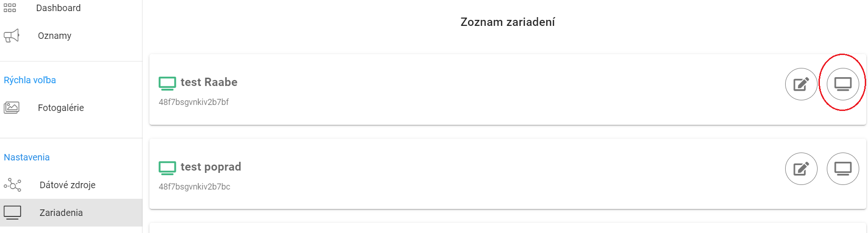Click the Dashboard grid icon

point(10,8)
